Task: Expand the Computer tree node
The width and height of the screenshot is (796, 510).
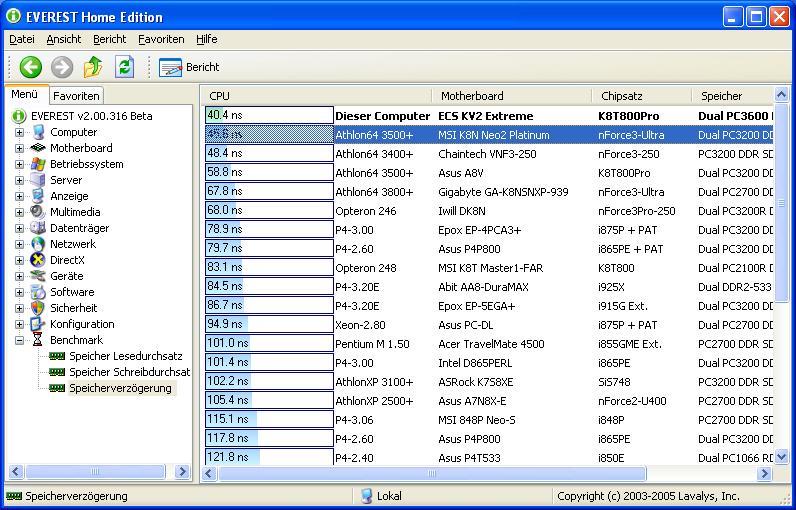Action: click(x=19, y=132)
